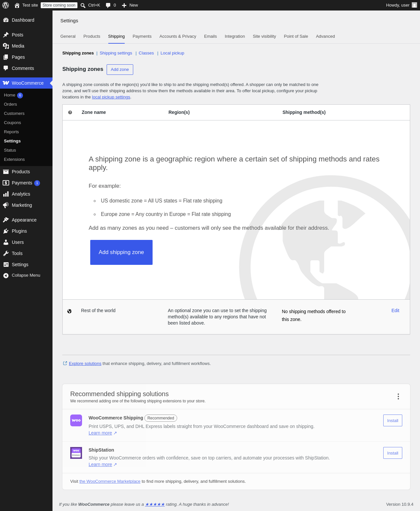Click the WordPress Settings sliders icon

[x=6, y=265]
